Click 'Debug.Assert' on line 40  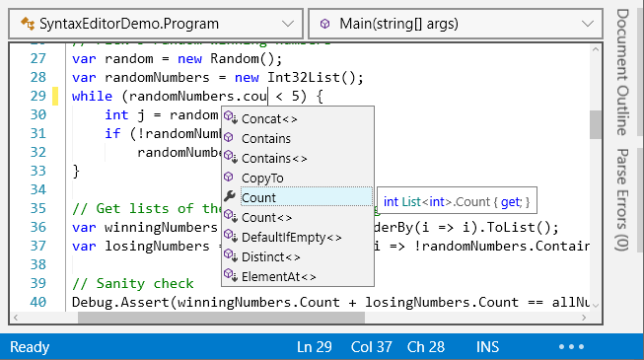[120, 303]
